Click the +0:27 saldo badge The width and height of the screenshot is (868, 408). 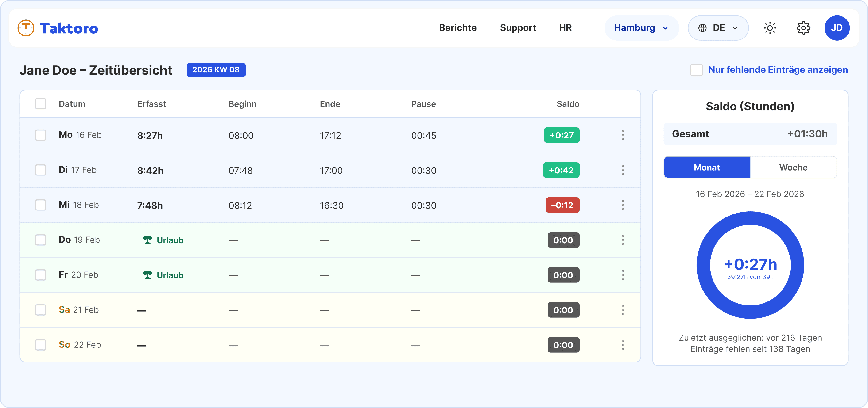pos(561,135)
